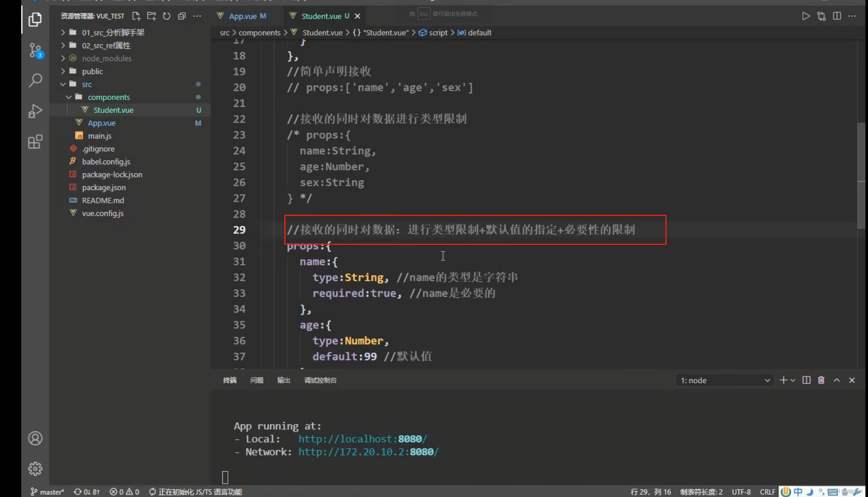Screen dimensions: 868x497
Task: Open vue.config.js in the file tree
Action: pyautogui.click(x=130, y=213)
